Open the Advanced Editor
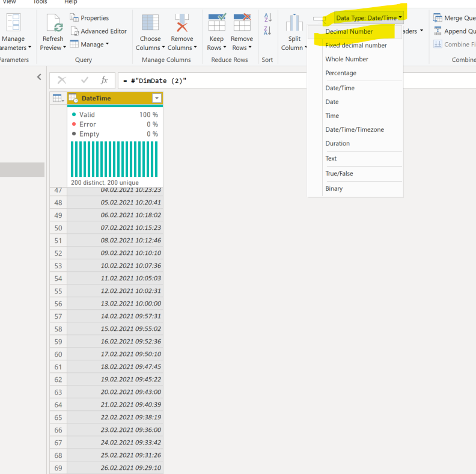 pyautogui.click(x=99, y=31)
